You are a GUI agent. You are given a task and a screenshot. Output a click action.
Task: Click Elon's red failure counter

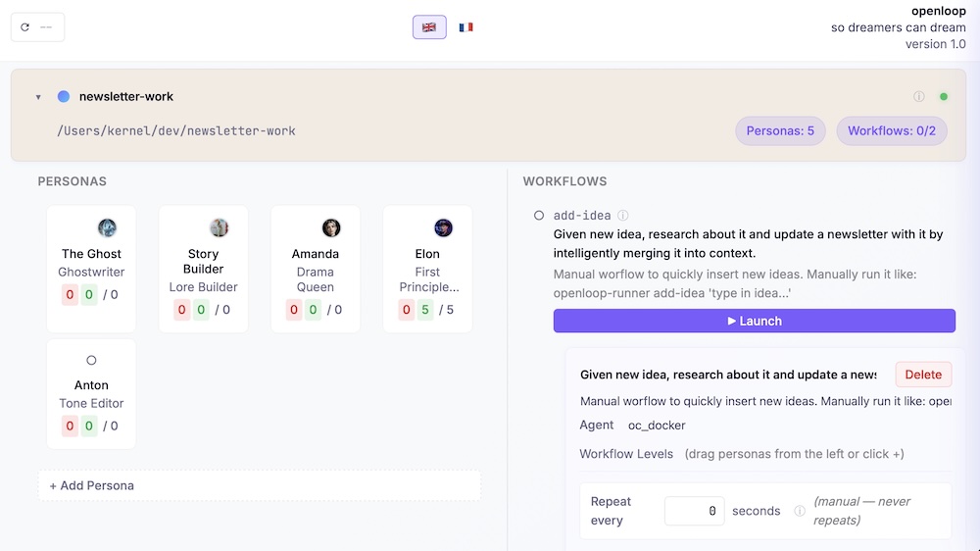407,310
